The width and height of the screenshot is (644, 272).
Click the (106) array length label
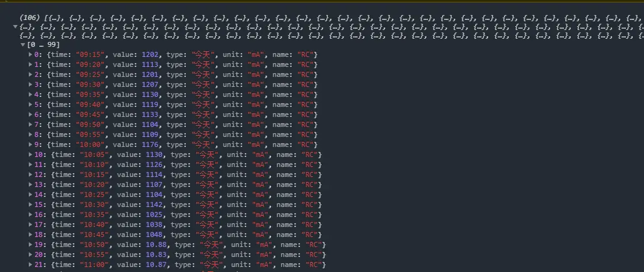[x=29, y=18]
